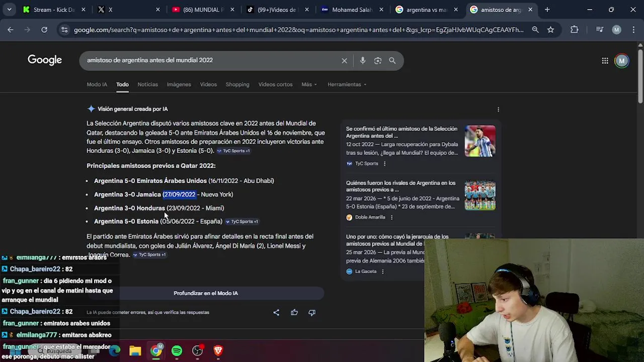Switch to the Mohamed Salah tab

[351, 10]
